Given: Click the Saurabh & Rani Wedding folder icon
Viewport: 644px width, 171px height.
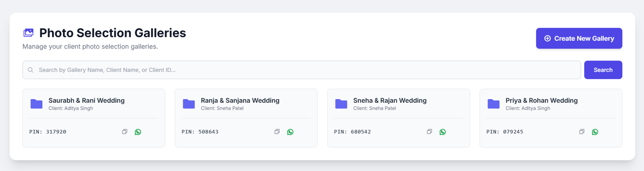Looking at the screenshot, I should [37, 104].
